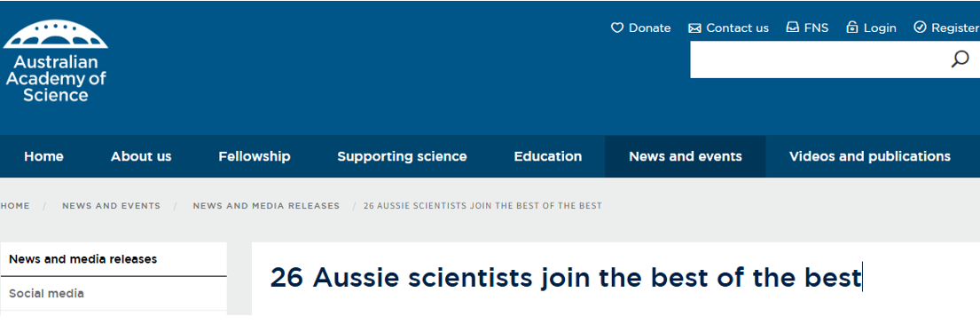Viewport: 980px width, 332px height.
Task: Open Videos and publications menu
Action: [x=870, y=156]
